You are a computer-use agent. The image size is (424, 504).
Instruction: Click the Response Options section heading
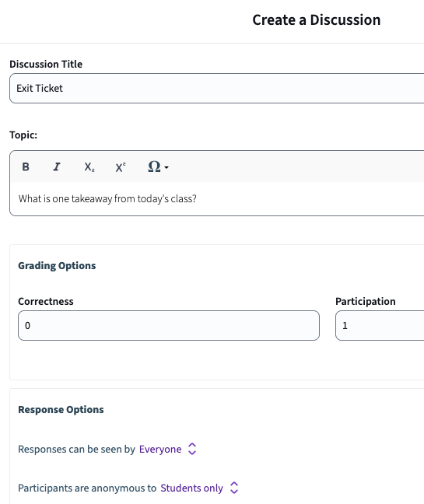[x=61, y=409]
